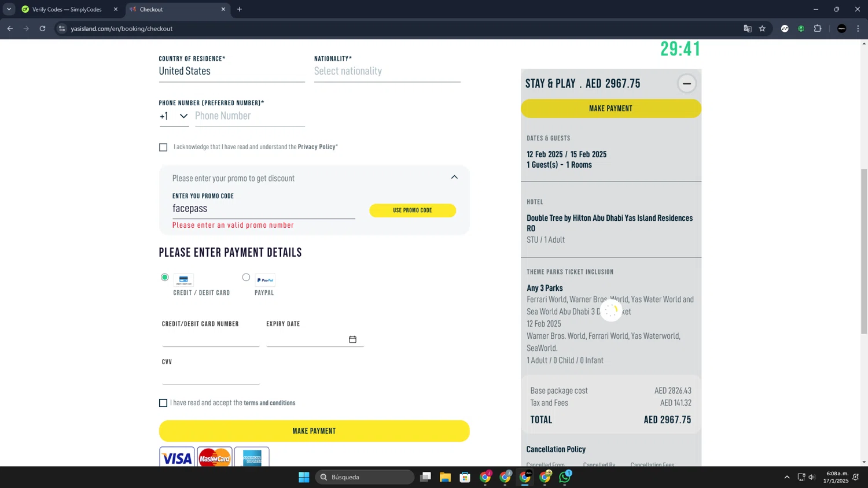Viewport: 868px width, 488px height.
Task: Click the Visa card logo
Action: (x=177, y=457)
